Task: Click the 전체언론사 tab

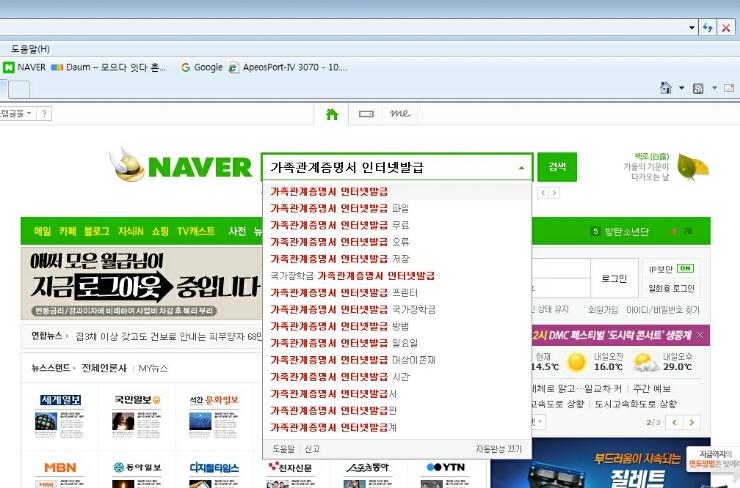Action: (x=104, y=368)
